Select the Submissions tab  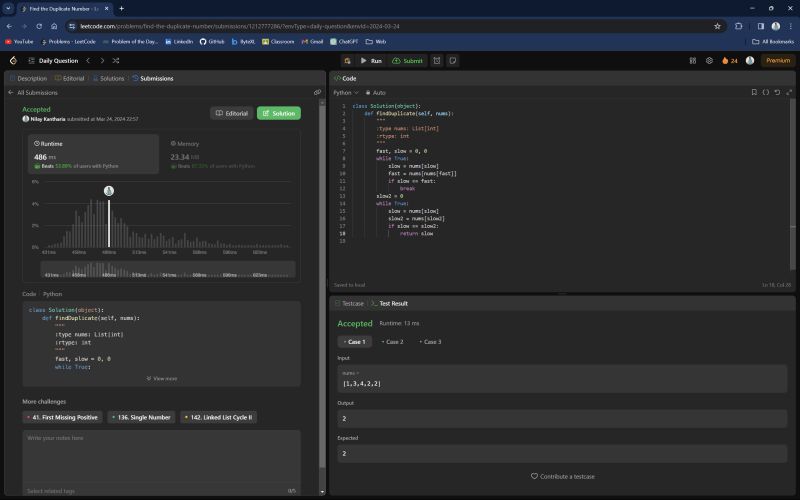(153, 79)
